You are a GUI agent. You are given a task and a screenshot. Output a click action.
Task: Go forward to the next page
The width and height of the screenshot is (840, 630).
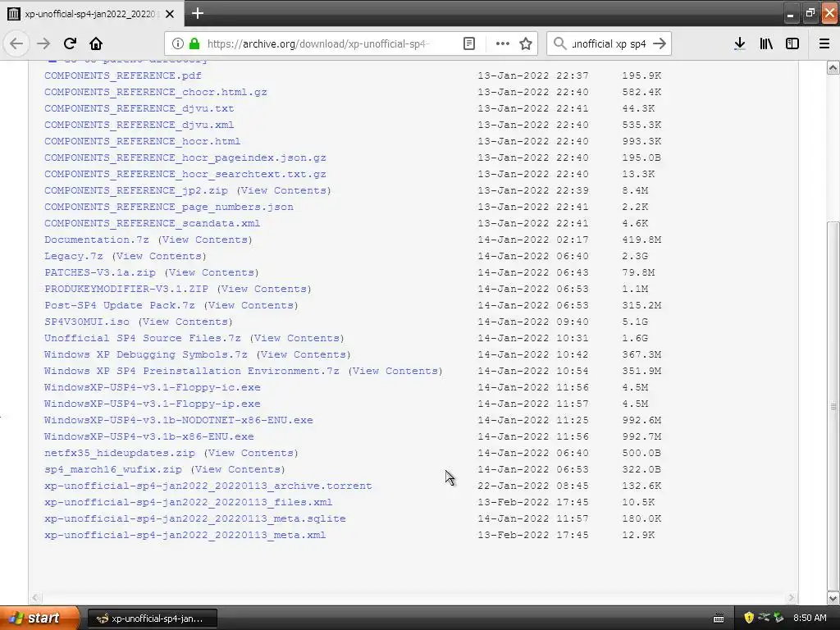pyautogui.click(x=43, y=43)
